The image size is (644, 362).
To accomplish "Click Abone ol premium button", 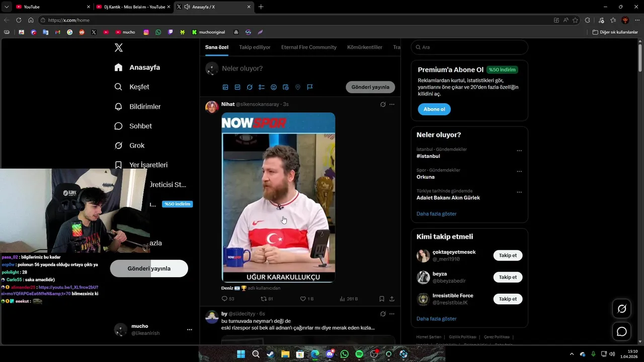I will (x=434, y=109).
